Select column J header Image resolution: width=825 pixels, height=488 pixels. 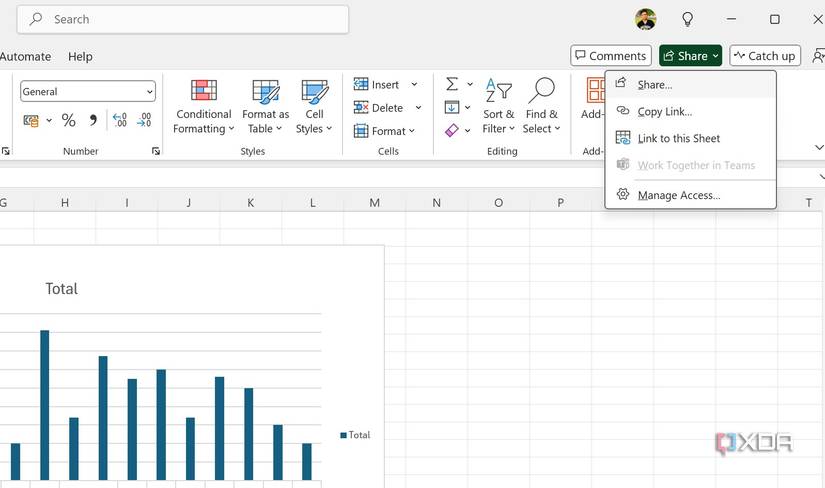pyautogui.click(x=188, y=203)
